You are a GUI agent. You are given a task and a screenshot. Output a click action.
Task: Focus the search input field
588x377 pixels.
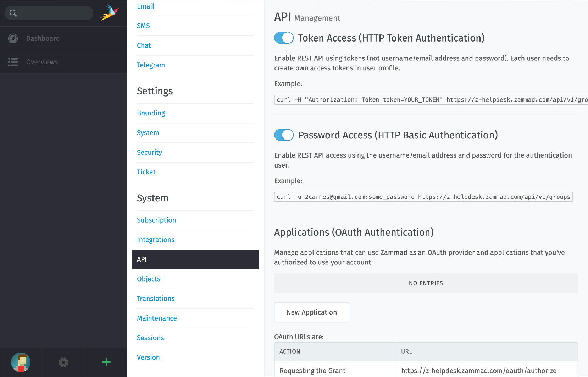[x=55, y=13]
